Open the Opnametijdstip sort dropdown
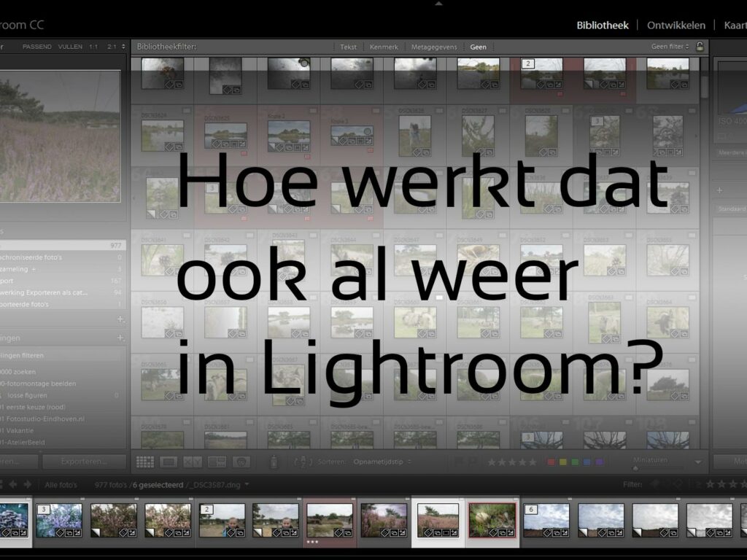 tap(382, 462)
